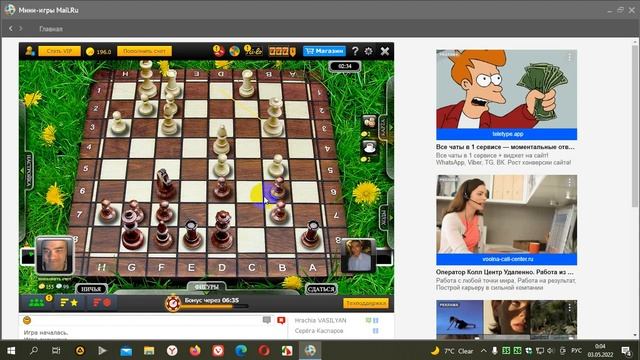Open the Фигуры captured pieces tab

(x=207, y=287)
